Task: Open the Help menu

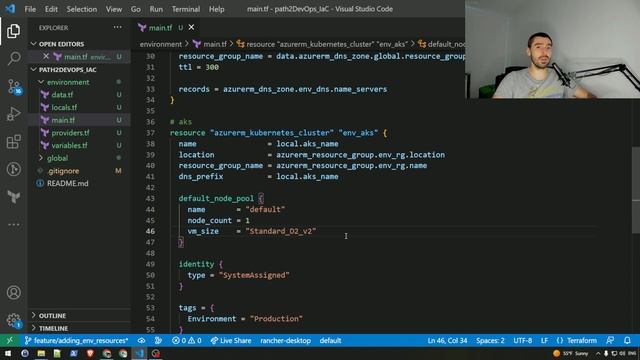Action: (216, 9)
